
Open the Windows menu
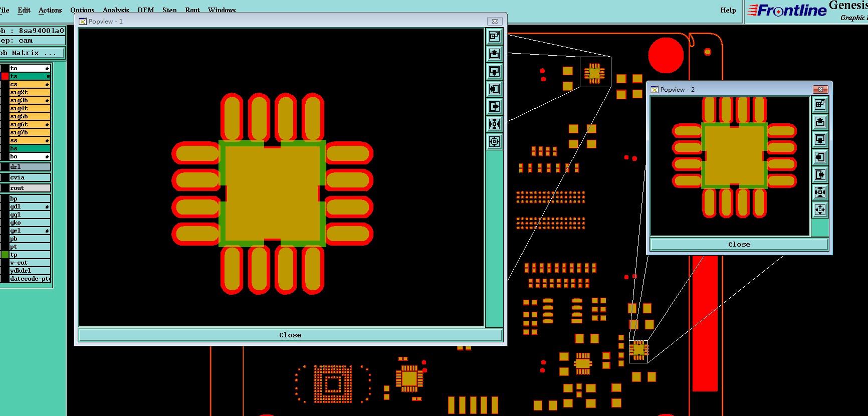pyautogui.click(x=222, y=10)
